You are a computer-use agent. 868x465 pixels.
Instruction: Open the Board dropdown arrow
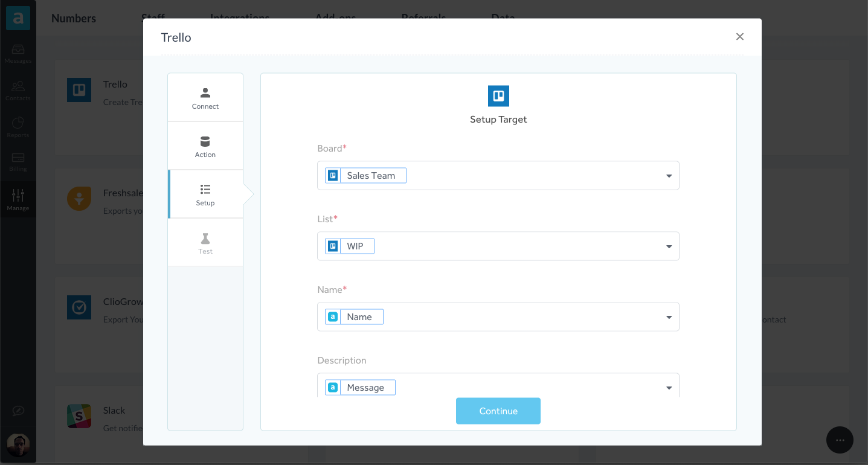click(x=669, y=176)
